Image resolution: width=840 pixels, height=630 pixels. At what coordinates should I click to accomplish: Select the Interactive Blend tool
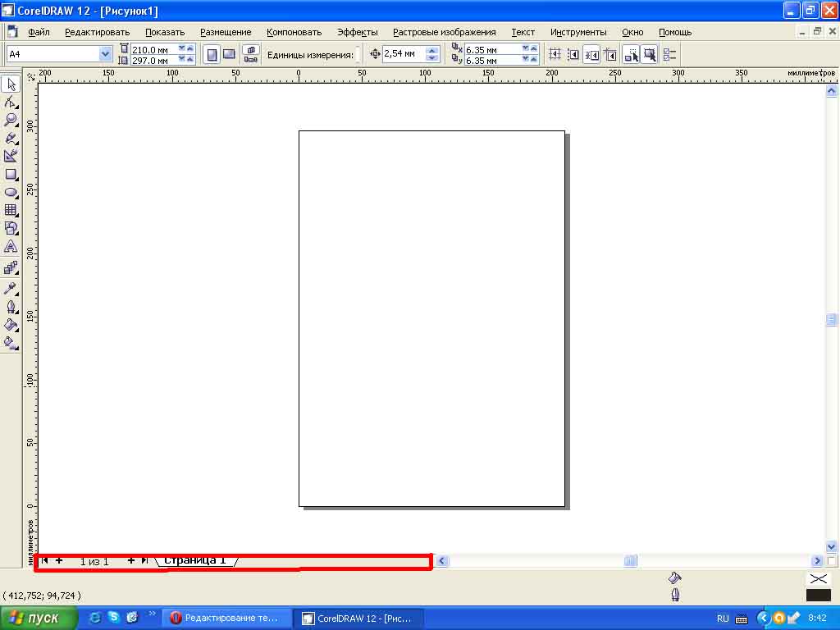[11, 267]
